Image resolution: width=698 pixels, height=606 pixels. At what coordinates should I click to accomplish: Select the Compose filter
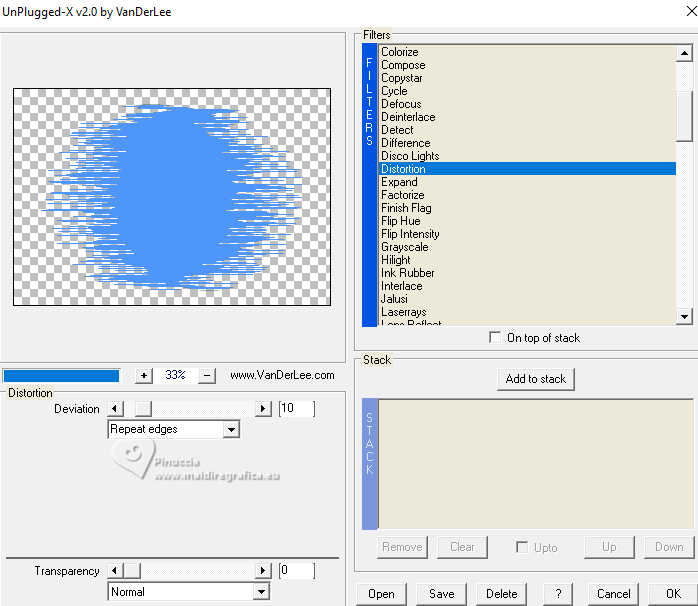click(527, 65)
